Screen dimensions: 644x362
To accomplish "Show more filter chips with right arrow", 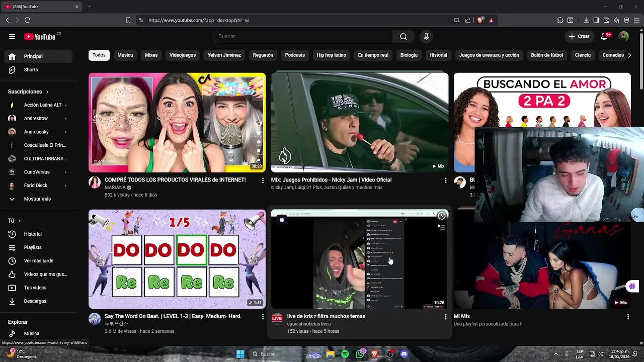I will [629, 55].
